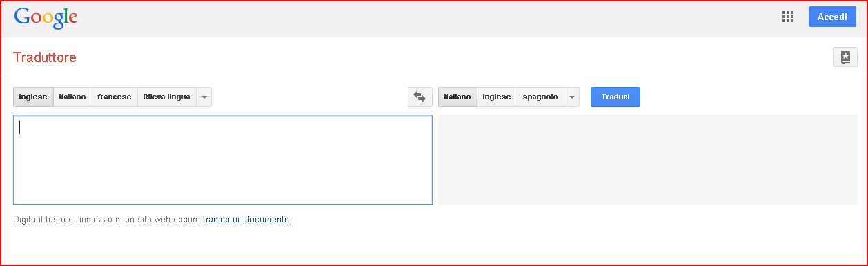Select inglese as source language
The height and width of the screenshot is (266, 868).
(33, 97)
